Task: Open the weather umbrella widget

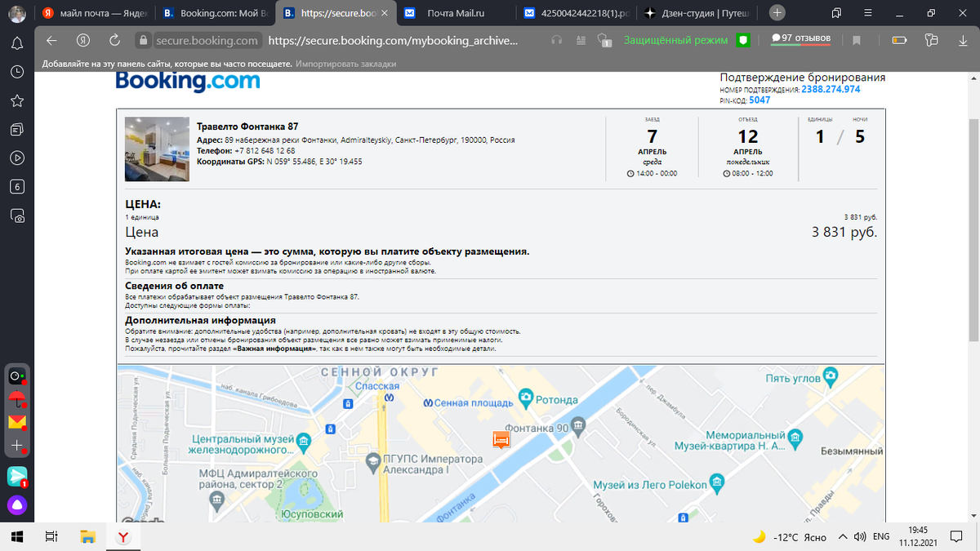Action: click(x=16, y=399)
